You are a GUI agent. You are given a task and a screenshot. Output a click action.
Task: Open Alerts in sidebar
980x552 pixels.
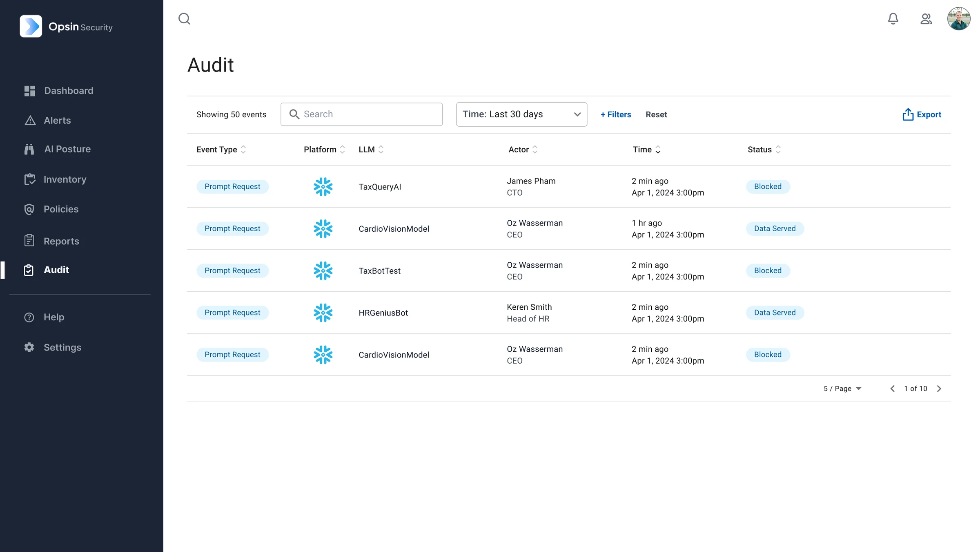coord(57,121)
